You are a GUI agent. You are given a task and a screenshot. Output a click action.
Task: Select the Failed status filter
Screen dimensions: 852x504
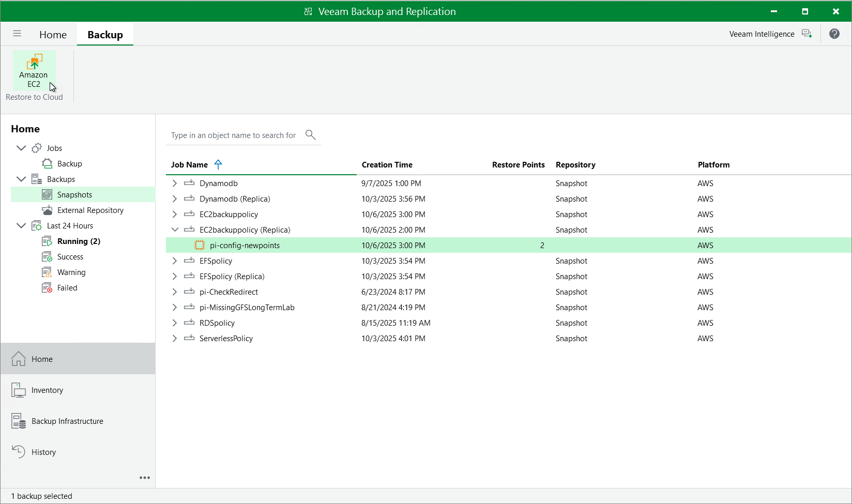tap(66, 287)
